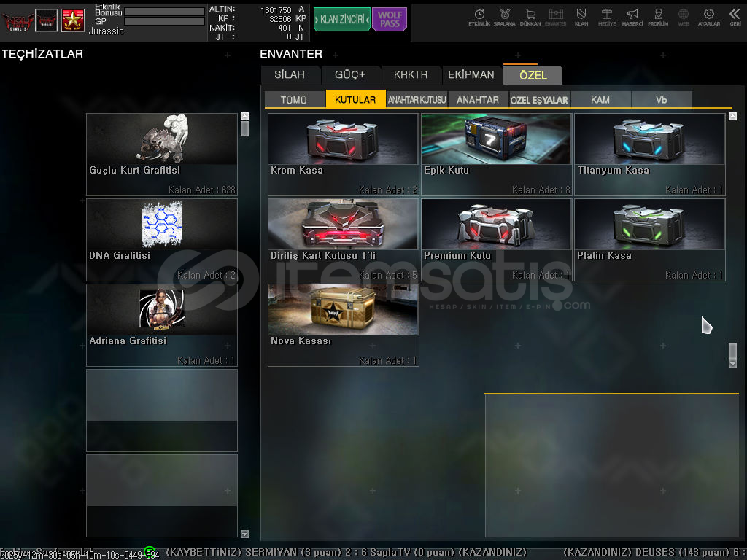Select the TÜMÜ sub-tab
The image size is (747, 560).
[294, 99]
